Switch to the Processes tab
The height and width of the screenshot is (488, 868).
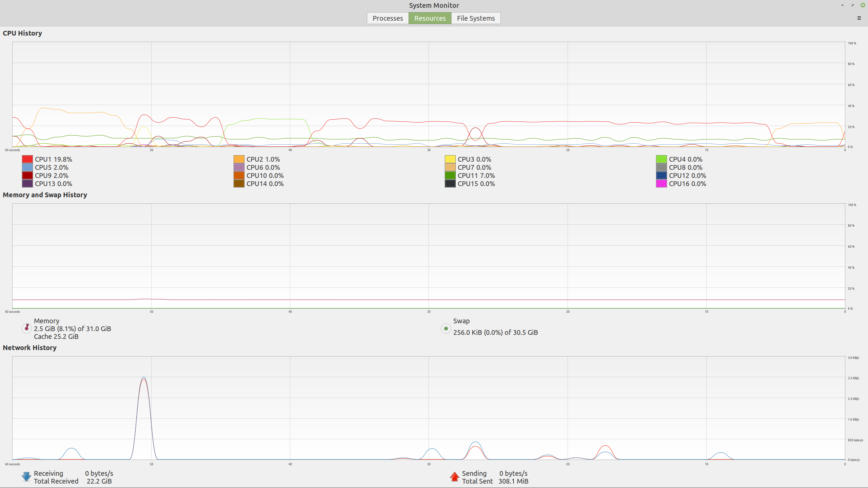point(388,18)
